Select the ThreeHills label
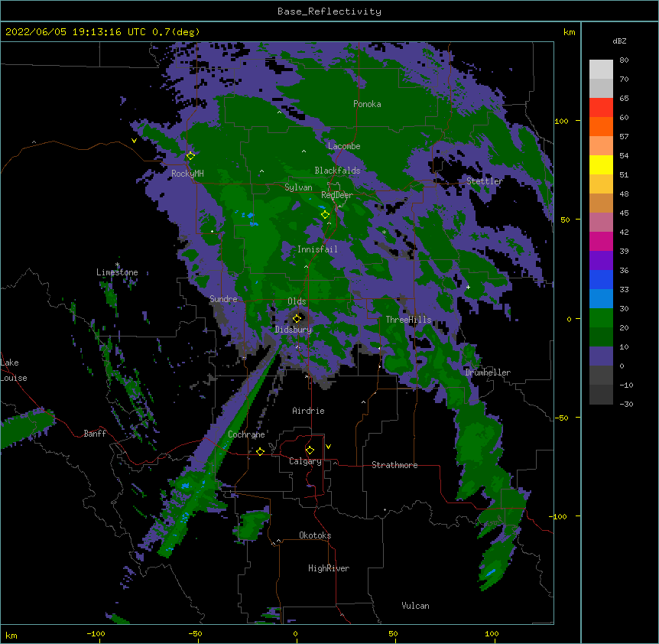This screenshot has height=644, width=659. point(408,320)
